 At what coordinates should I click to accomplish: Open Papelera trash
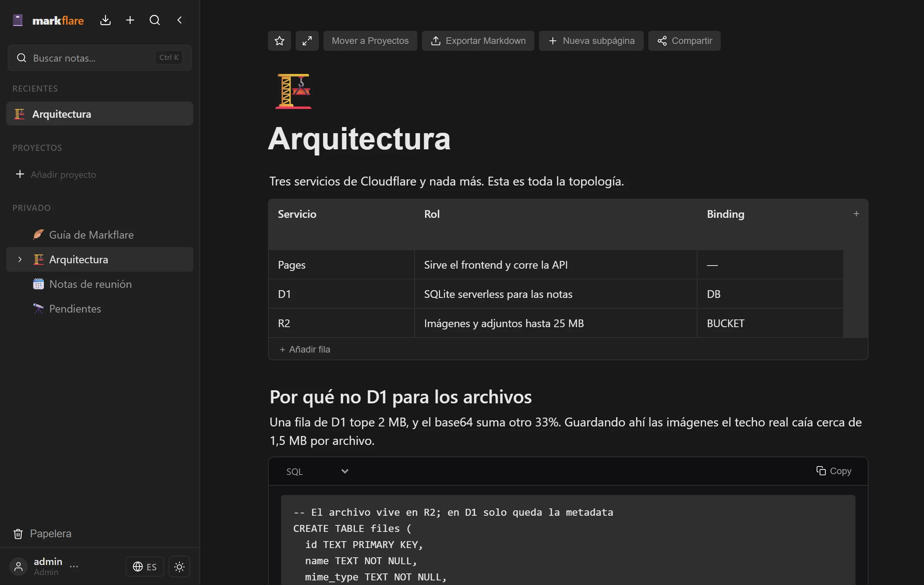42,534
